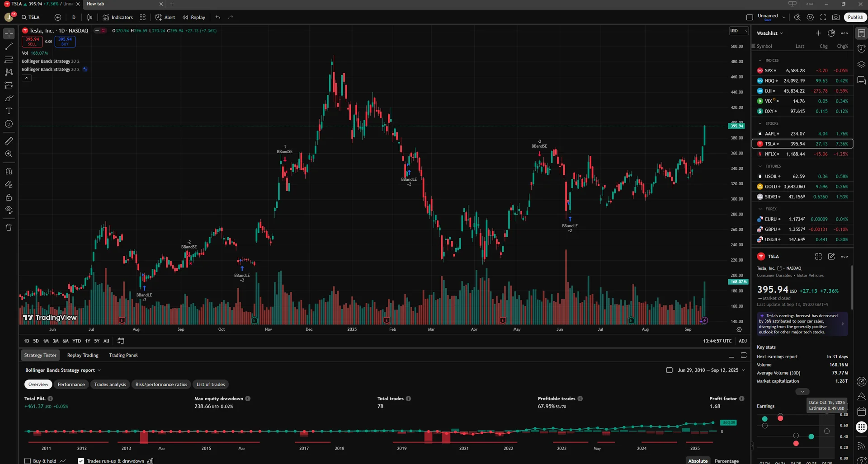Open the candlestick chart type menu
This screenshot has width=868, height=464.
[90, 17]
